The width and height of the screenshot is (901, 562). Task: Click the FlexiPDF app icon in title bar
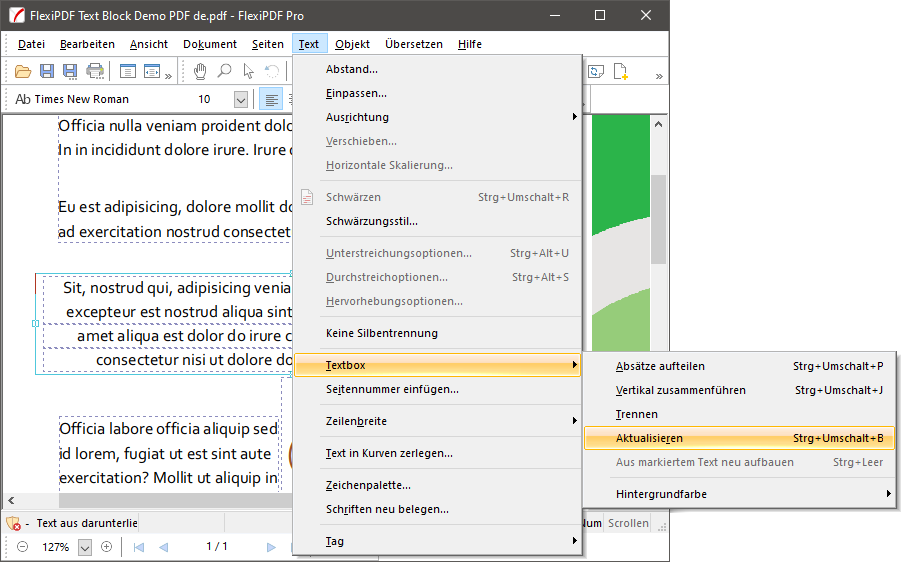click(x=17, y=16)
